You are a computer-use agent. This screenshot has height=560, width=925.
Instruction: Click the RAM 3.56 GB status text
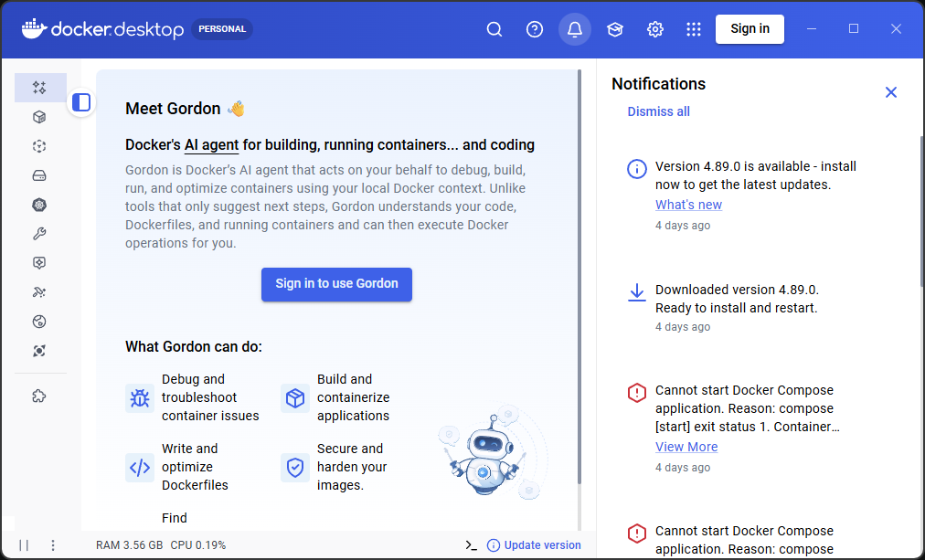point(129,545)
